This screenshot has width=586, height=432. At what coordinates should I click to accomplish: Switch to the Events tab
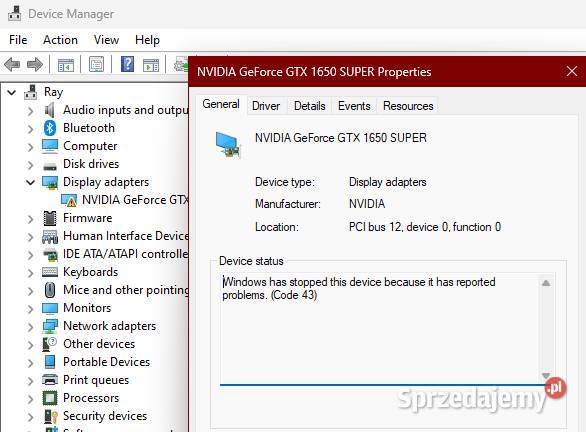[354, 106]
